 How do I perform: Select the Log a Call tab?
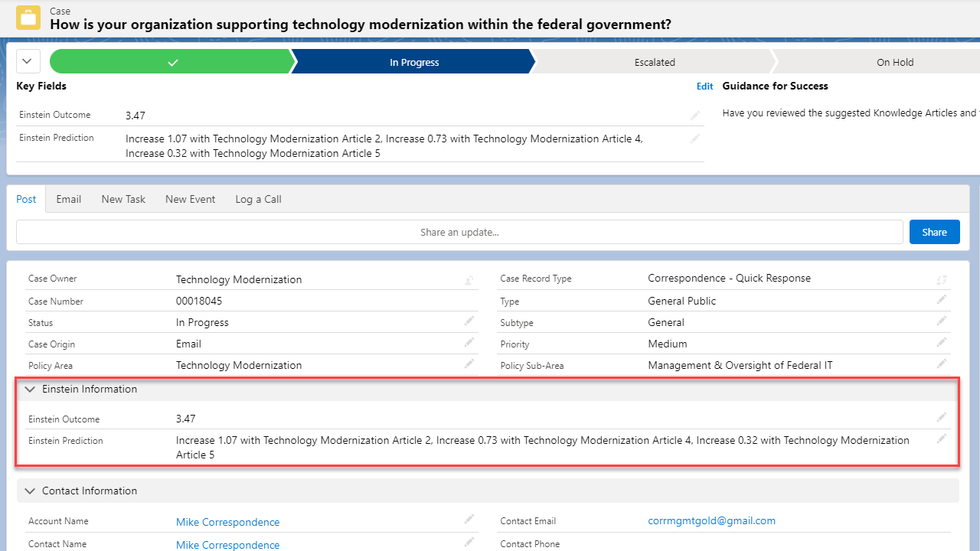click(x=258, y=199)
